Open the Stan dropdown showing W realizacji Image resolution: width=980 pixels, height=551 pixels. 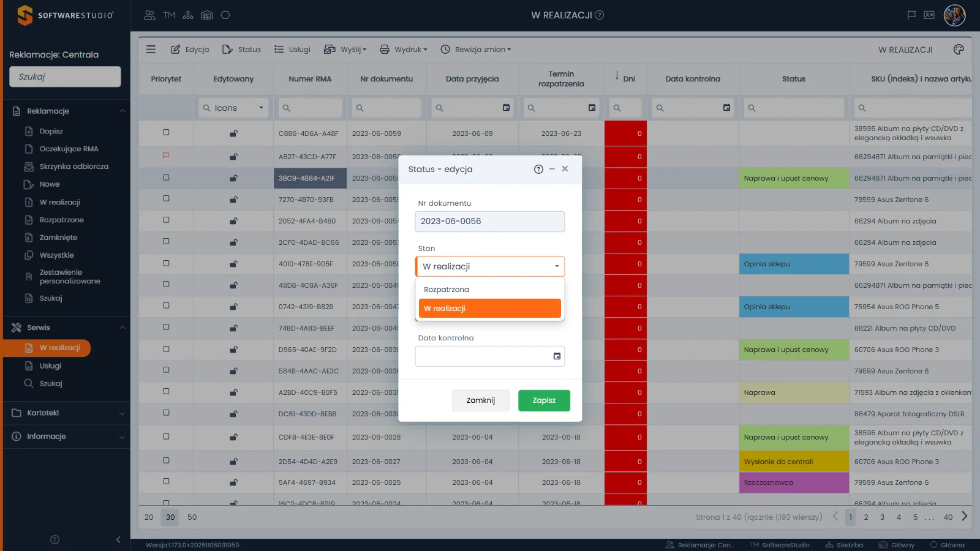pyautogui.click(x=490, y=266)
